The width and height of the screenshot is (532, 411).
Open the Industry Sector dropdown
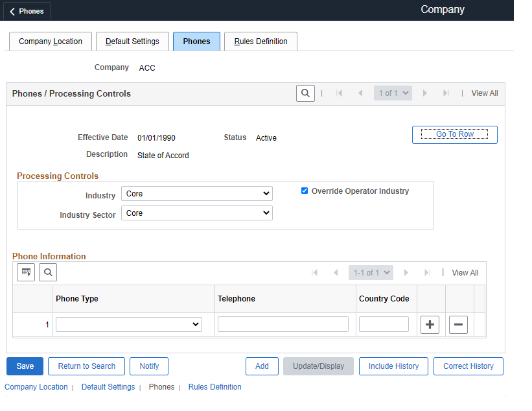197,213
